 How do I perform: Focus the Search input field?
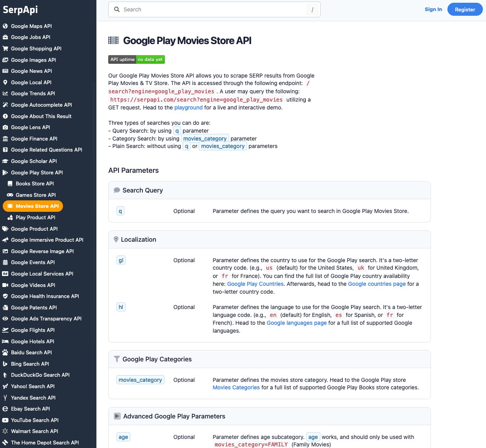(214, 9)
